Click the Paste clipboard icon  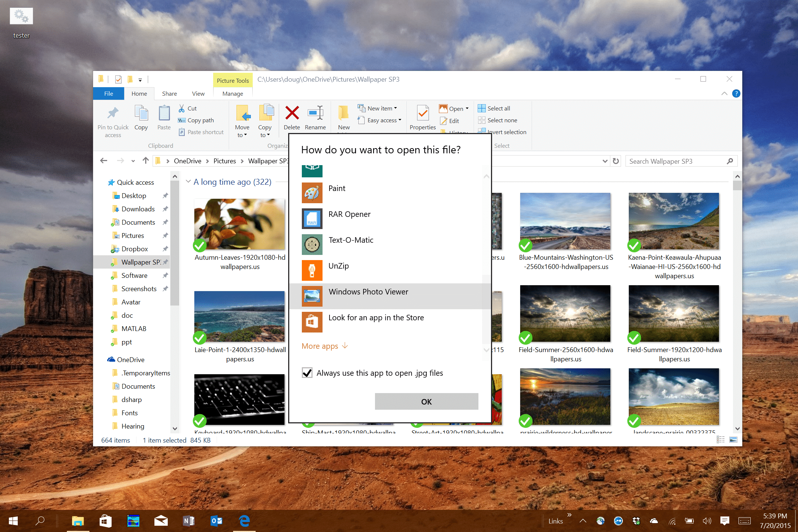pos(164,113)
